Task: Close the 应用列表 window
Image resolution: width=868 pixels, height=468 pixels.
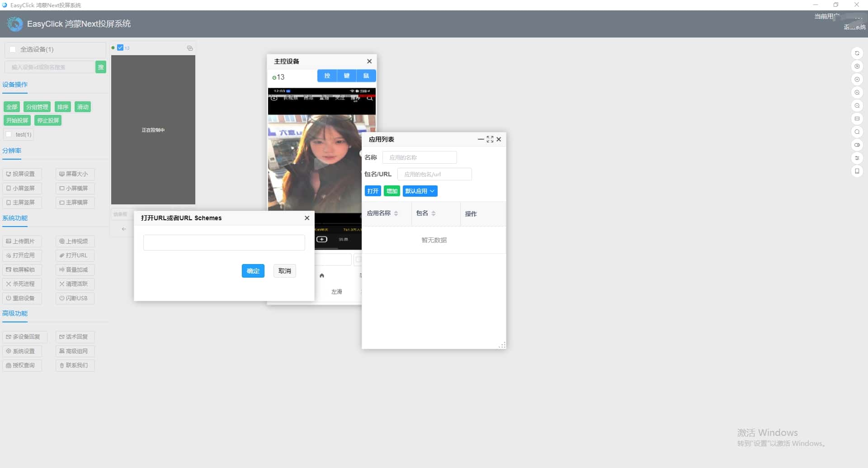Action: tap(499, 139)
